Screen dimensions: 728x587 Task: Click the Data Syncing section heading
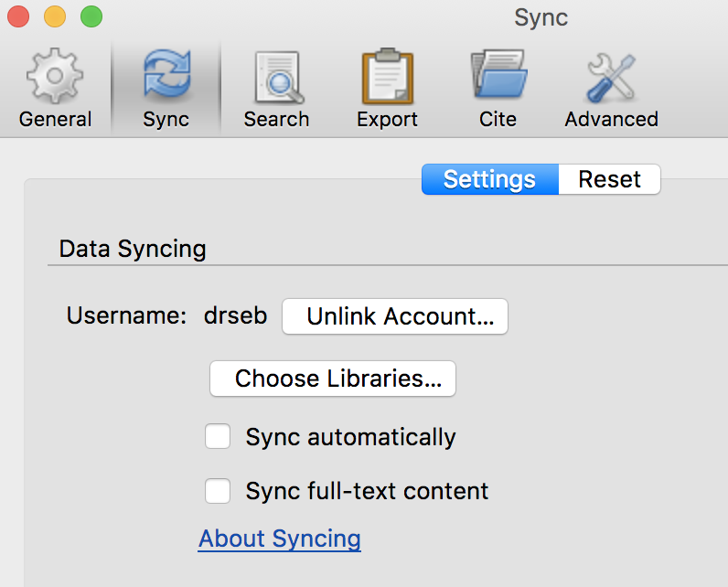pyautogui.click(x=133, y=250)
